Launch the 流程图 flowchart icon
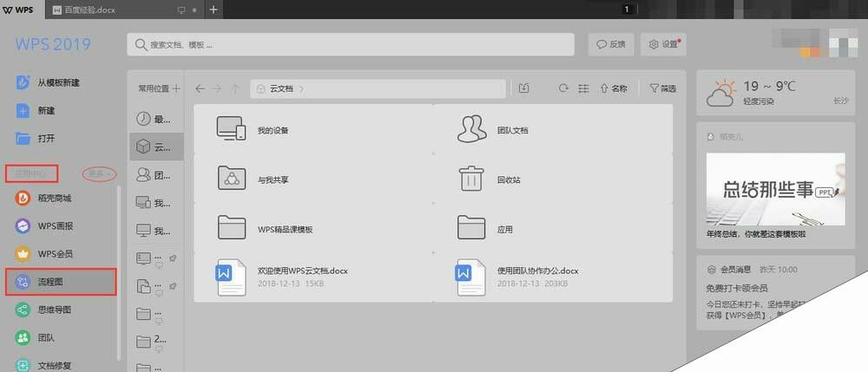Screen dimensions: 868x372 click(23, 282)
